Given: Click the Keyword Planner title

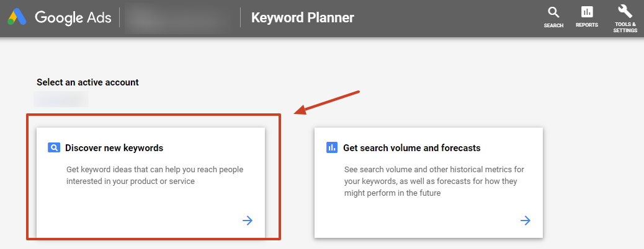Looking at the screenshot, I should (303, 17).
